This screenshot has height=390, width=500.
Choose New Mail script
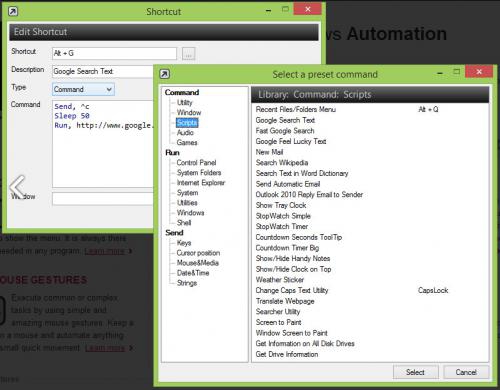(x=269, y=152)
